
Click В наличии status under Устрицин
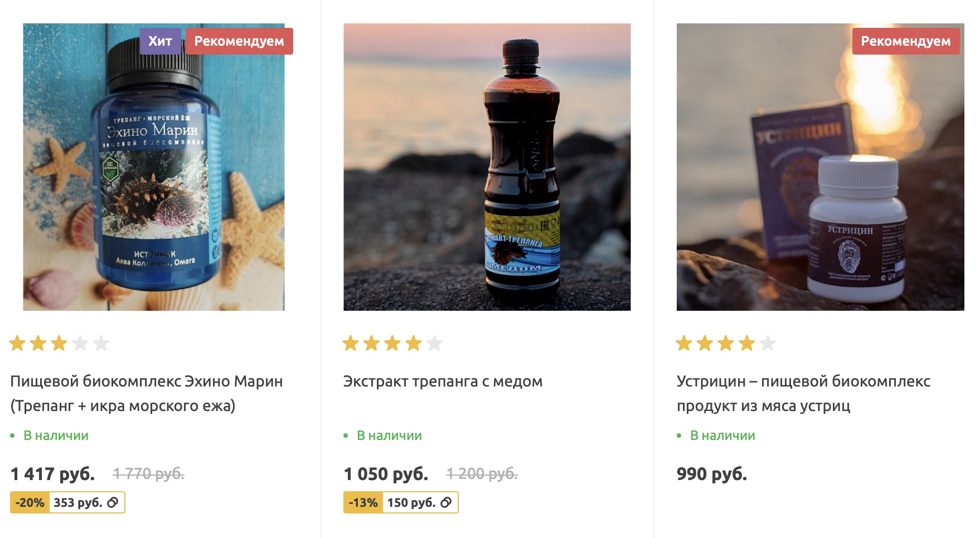click(x=722, y=436)
